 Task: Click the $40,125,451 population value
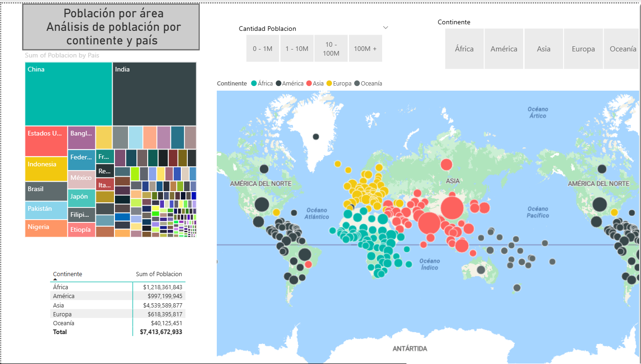click(167, 323)
